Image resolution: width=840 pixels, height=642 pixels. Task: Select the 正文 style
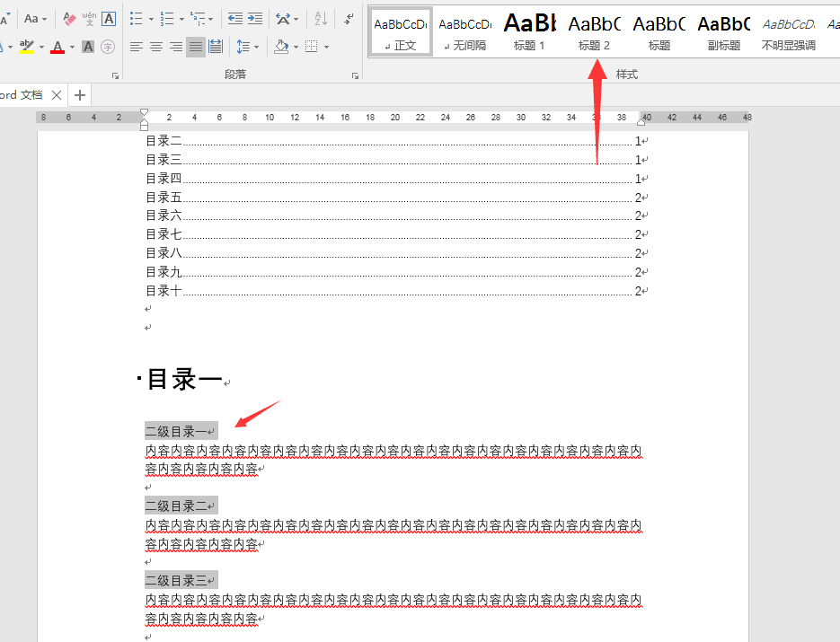click(401, 31)
